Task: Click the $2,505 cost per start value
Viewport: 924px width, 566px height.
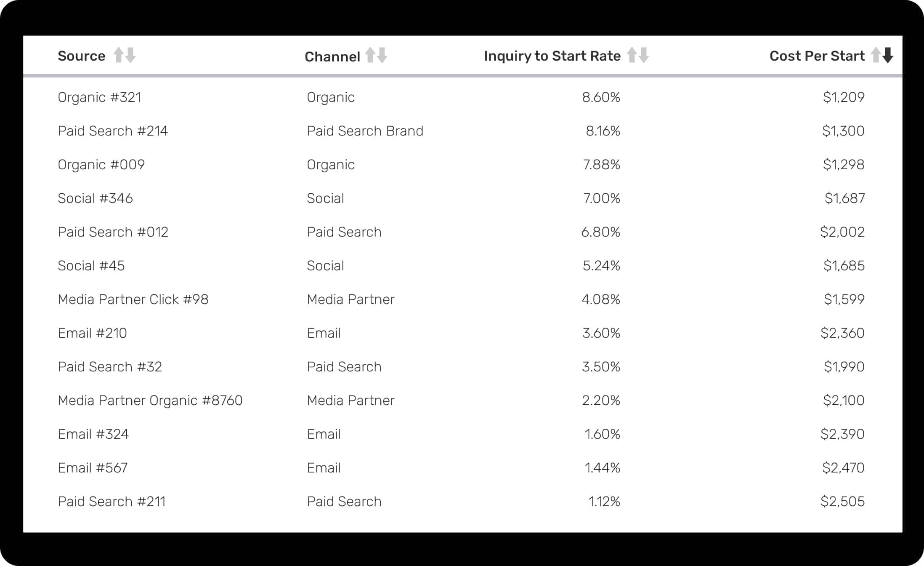Action: pos(842,502)
